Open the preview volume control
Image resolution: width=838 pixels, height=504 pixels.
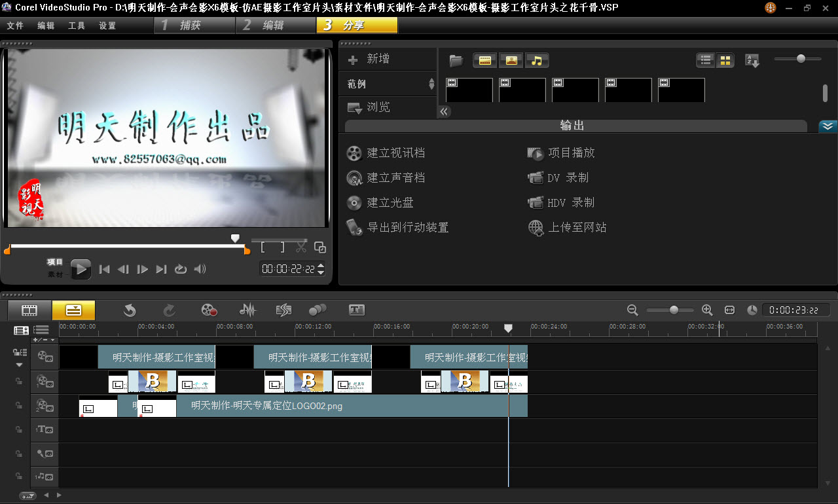(x=200, y=269)
